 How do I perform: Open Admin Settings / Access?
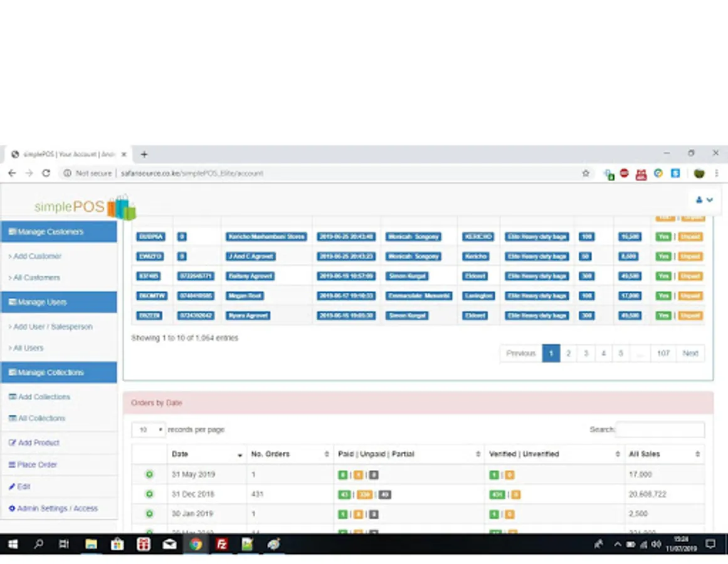pos(53,508)
